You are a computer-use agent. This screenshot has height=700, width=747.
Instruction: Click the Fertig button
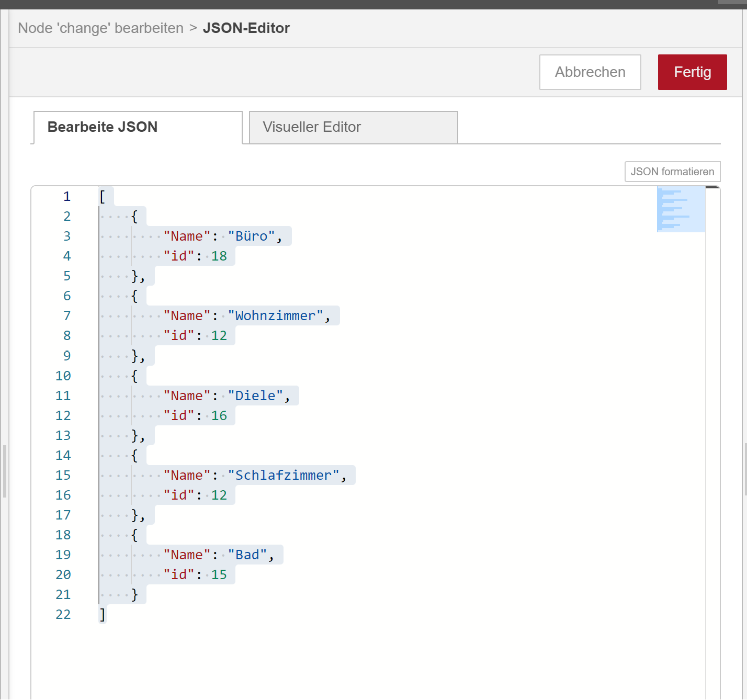tap(692, 72)
